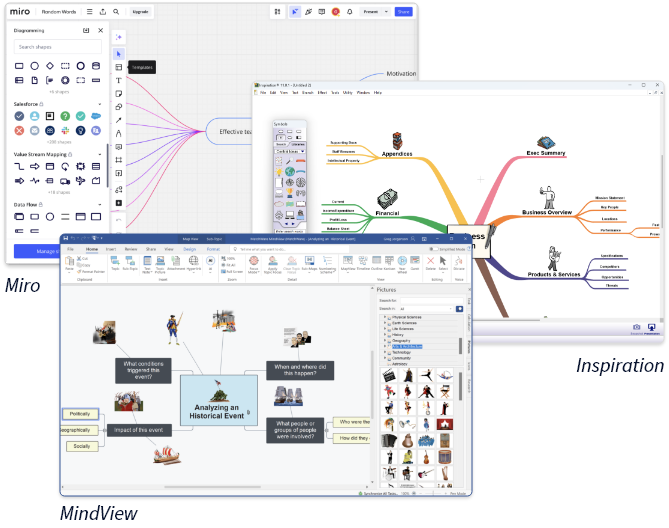Select the Shapes tool in Miro's toolbar

119,107
